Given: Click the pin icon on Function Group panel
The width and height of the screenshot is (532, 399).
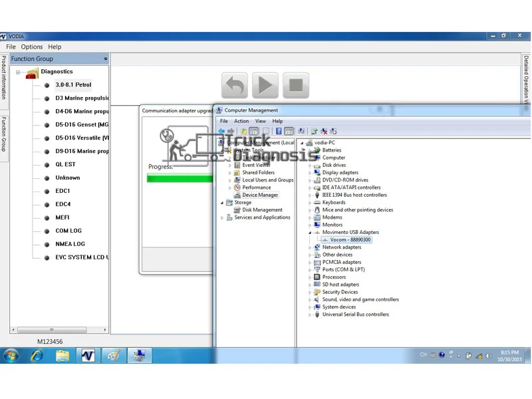Looking at the screenshot, I should point(106,59).
